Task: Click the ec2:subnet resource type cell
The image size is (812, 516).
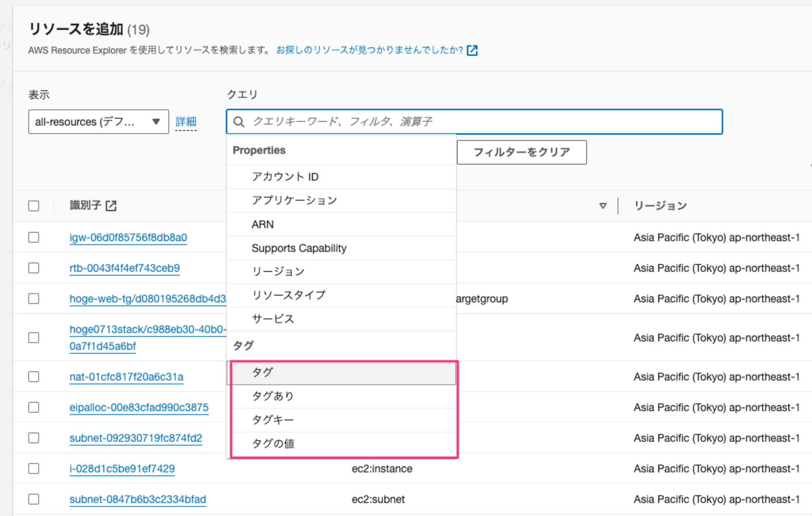Action: [378, 499]
